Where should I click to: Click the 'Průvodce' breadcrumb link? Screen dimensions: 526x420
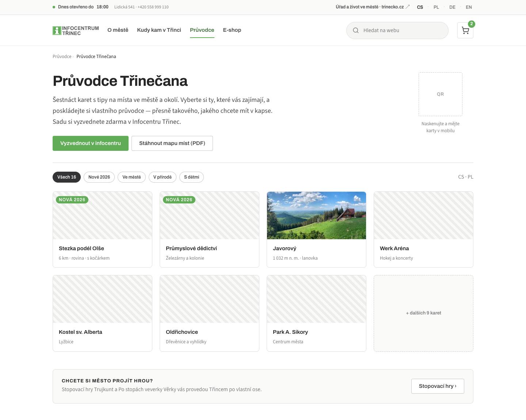(62, 57)
